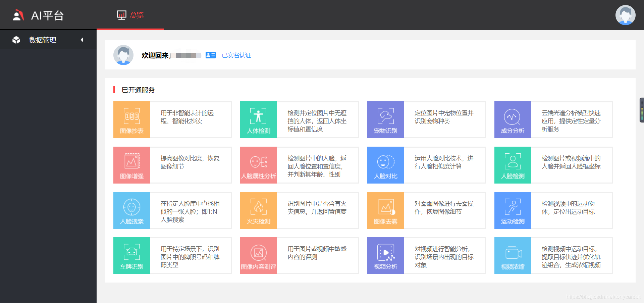This screenshot has width=644, height=303.
Task: Select the 人体检测 human detection service icon
Action: [258, 120]
